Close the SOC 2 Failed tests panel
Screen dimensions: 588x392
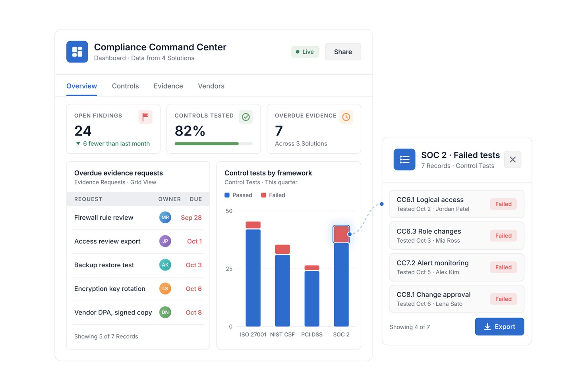pos(513,160)
